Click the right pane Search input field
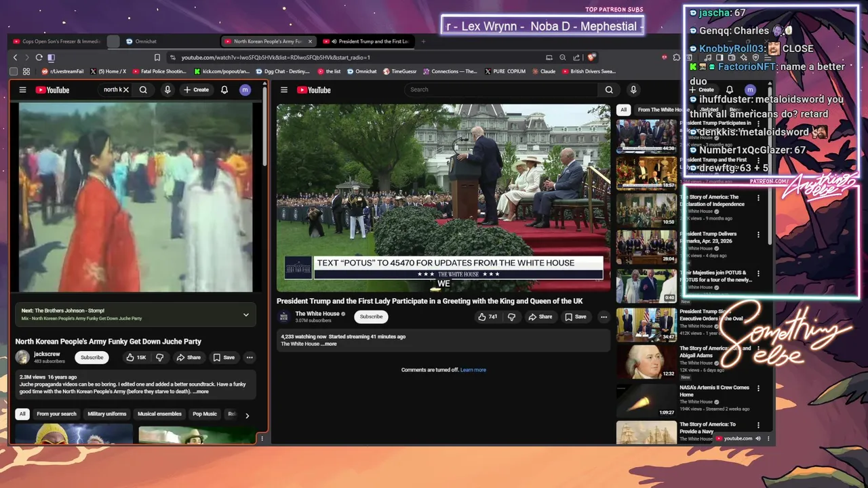 502,89
